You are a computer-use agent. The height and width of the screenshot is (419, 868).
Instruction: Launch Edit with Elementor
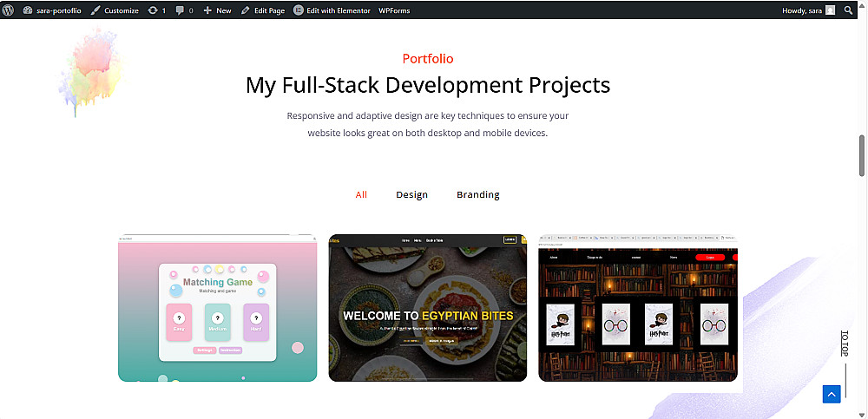pos(332,10)
